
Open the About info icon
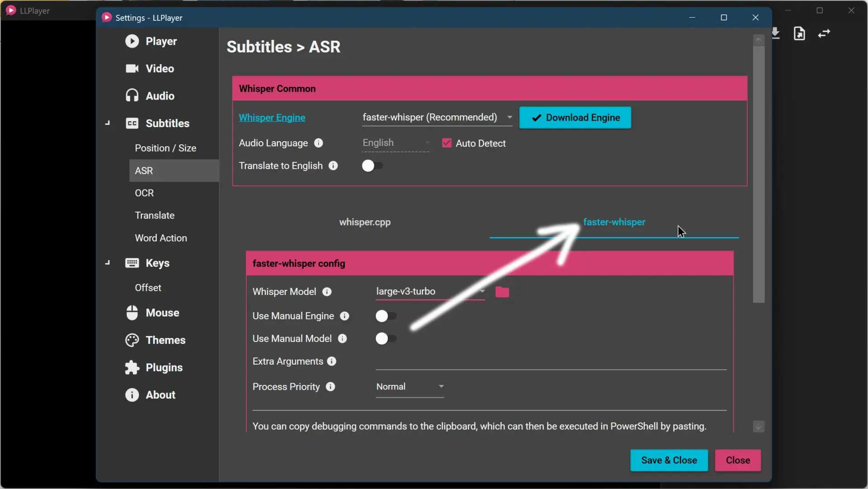(132, 395)
